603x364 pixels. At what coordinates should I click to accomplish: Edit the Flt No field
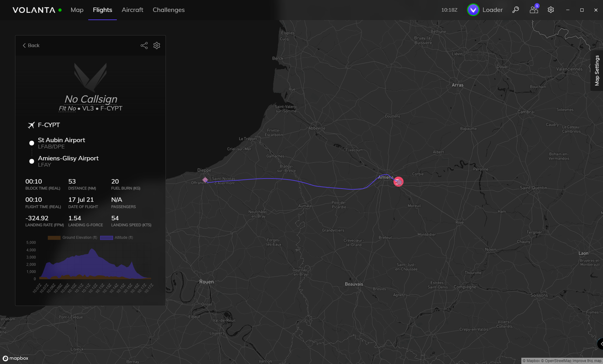pyautogui.click(x=67, y=108)
